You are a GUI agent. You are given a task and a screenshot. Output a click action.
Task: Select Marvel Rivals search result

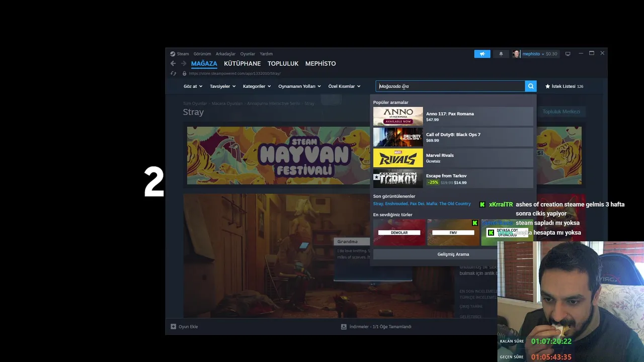(453, 158)
